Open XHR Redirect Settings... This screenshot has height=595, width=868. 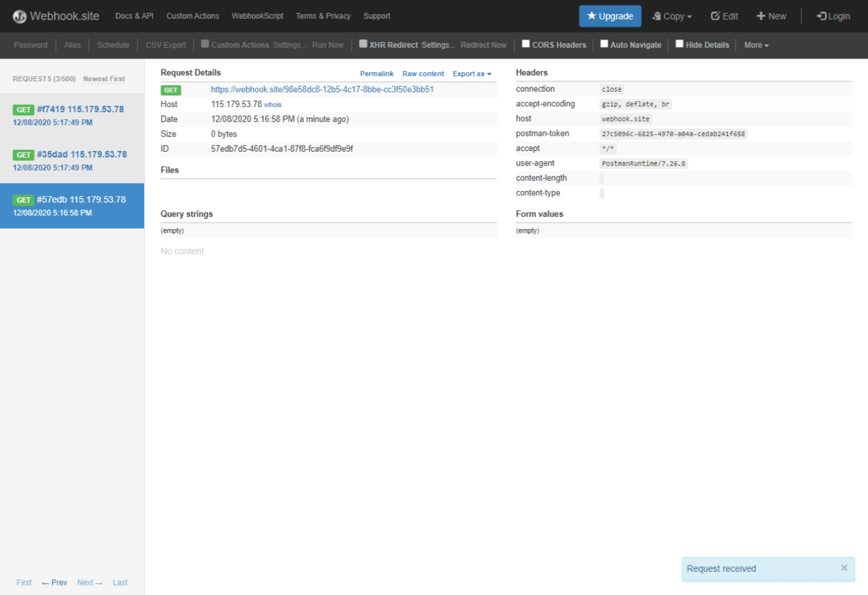[439, 45]
